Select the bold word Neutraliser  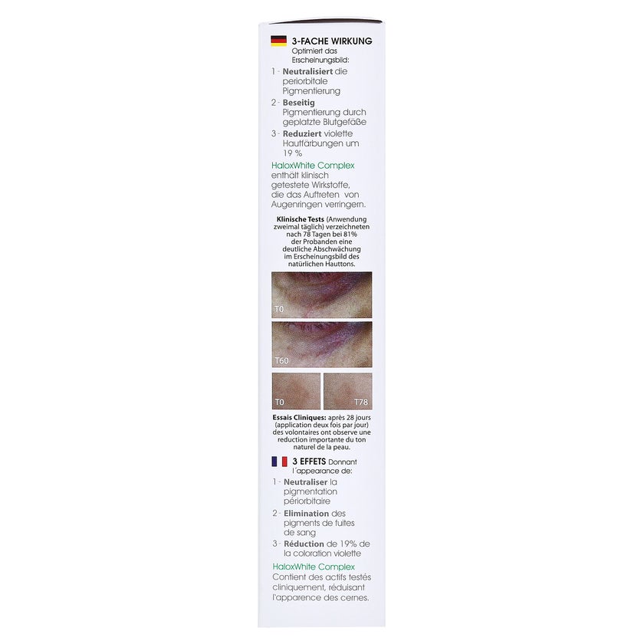(306, 482)
